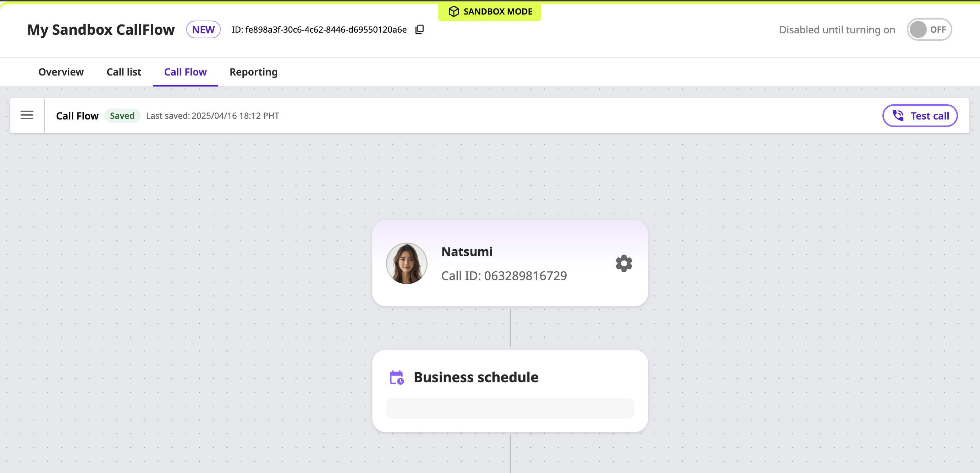
Task: Click the Saved status badge
Action: click(x=122, y=116)
